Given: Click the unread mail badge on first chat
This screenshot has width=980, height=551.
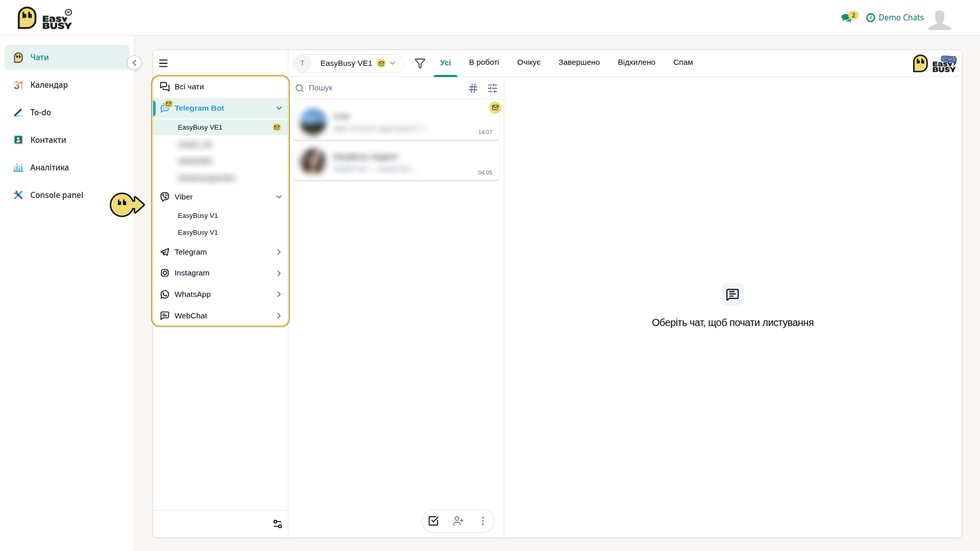Looking at the screenshot, I should pyautogui.click(x=495, y=108).
